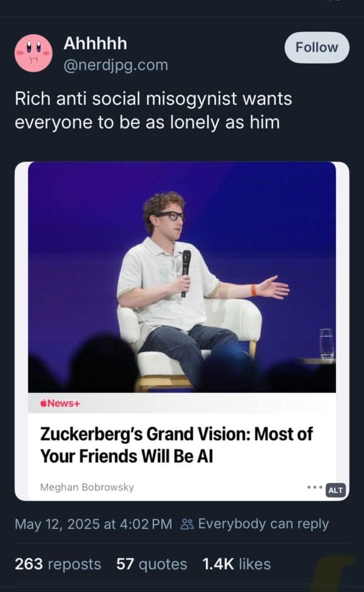View the 263 reposts list
The width and height of the screenshot is (364, 592).
[x=58, y=564]
